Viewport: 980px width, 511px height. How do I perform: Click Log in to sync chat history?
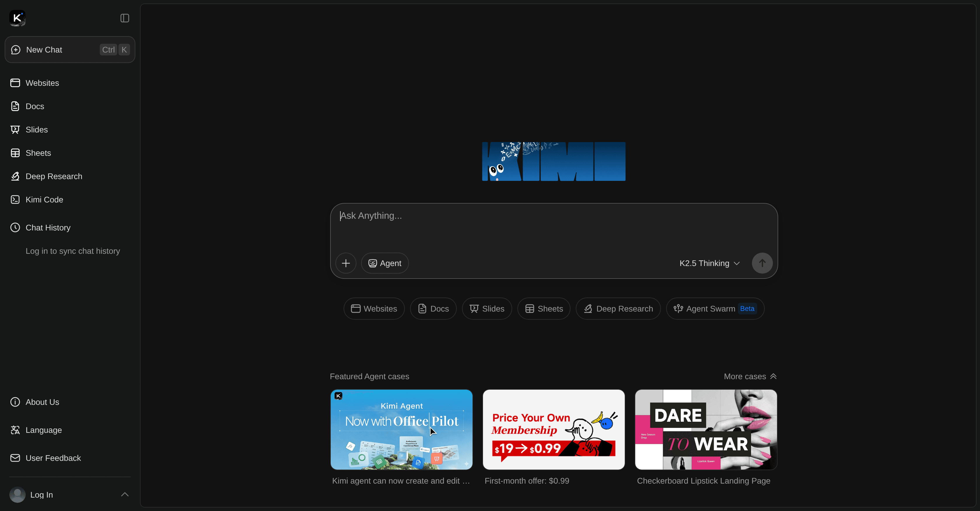(x=73, y=251)
